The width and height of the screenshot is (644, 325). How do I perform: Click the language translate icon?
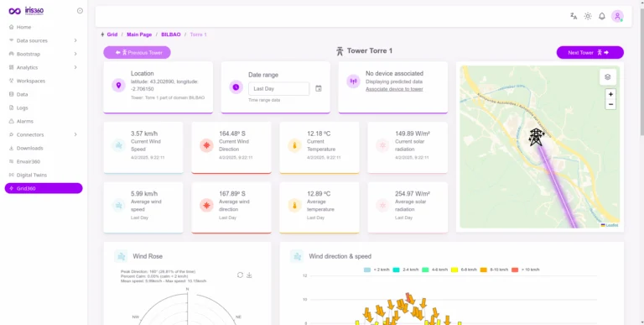point(574,17)
